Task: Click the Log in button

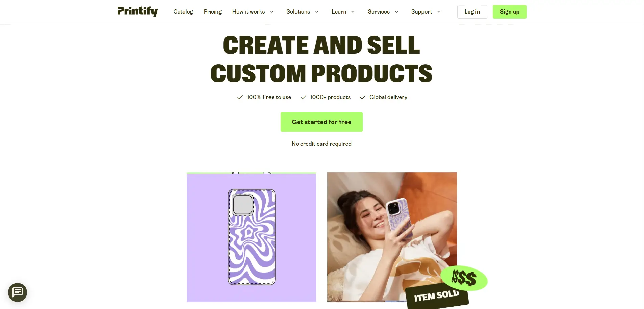Action: point(472,12)
